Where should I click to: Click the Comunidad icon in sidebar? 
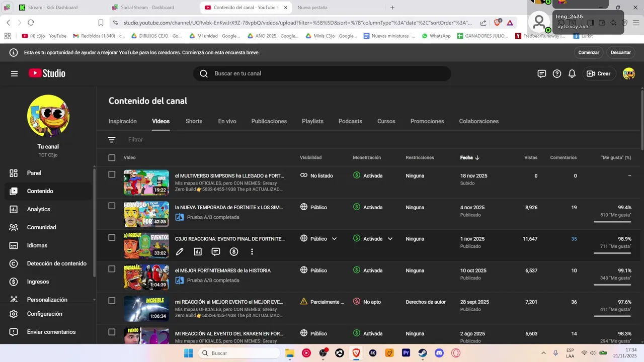14,227
